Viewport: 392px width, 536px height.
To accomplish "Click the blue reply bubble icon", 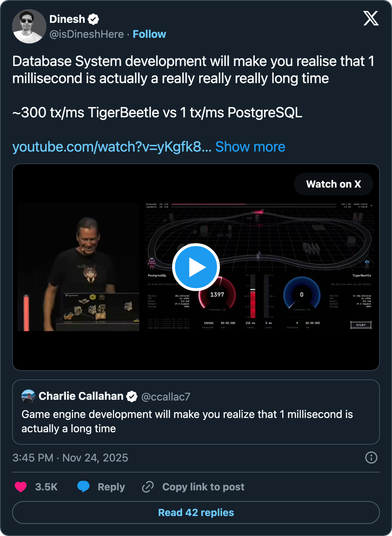I will pos(83,486).
